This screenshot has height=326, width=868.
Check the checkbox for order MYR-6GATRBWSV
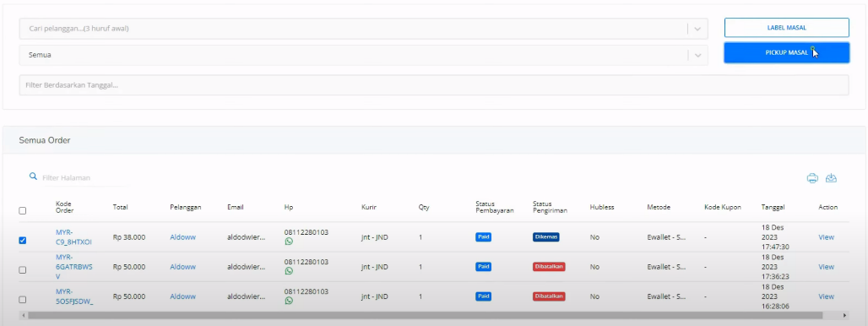[x=23, y=270]
